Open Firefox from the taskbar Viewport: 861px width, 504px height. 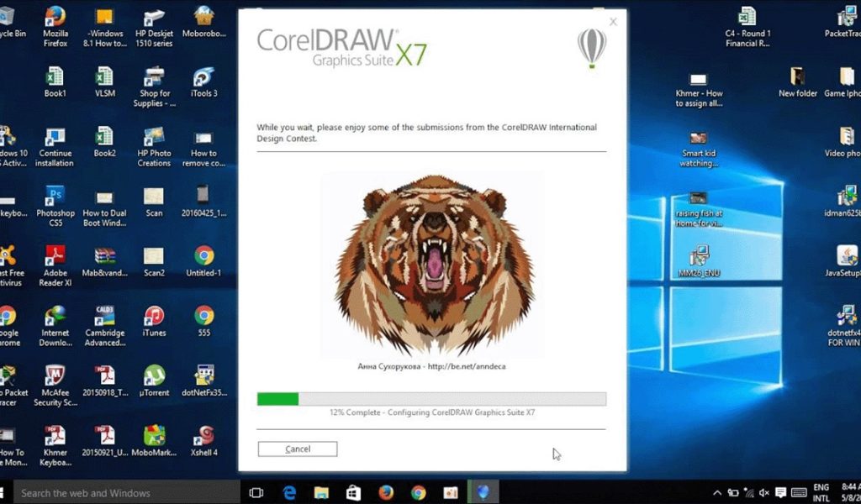(x=385, y=492)
